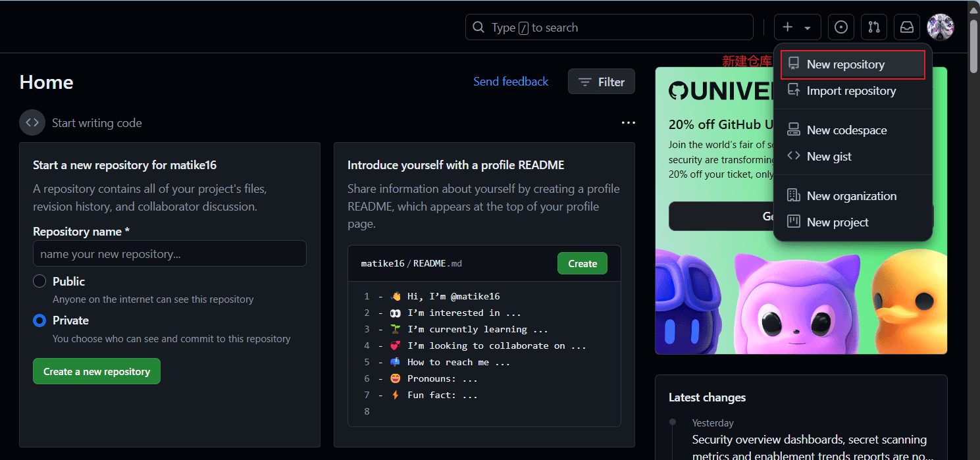Click the matike16/README.md file path text
Screen dimensions: 980x460
[x=411, y=263]
